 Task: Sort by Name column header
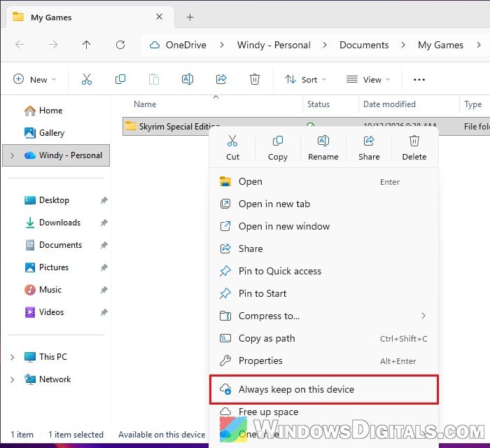[145, 104]
